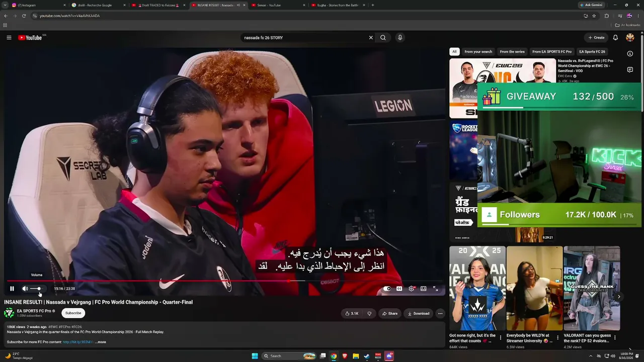
Task: Open options for 'Everybody be WILD'N' Short
Action: tap(557, 338)
